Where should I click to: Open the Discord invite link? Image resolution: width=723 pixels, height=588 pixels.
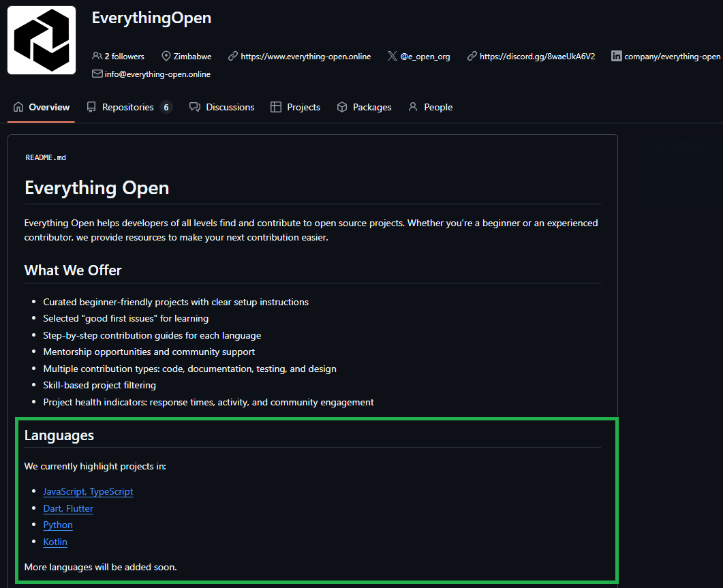537,57
